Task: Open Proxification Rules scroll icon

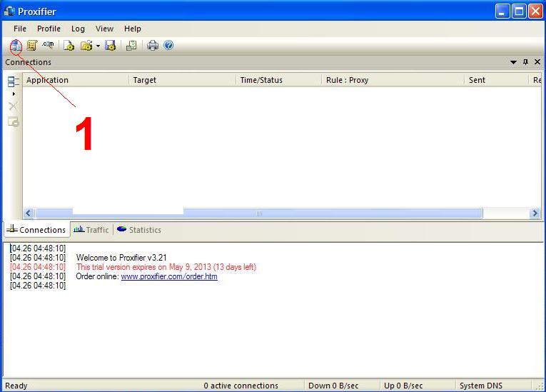Action: tap(32, 46)
